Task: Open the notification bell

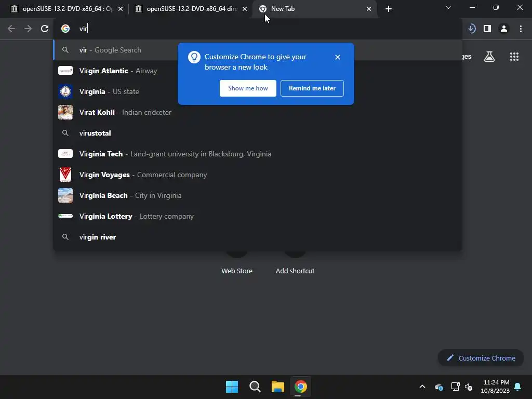Action: point(518,387)
